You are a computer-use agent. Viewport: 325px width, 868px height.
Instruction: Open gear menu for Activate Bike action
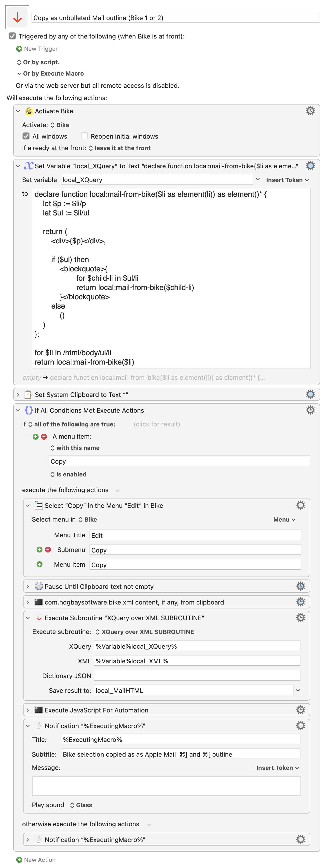pyautogui.click(x=310, y=111)
